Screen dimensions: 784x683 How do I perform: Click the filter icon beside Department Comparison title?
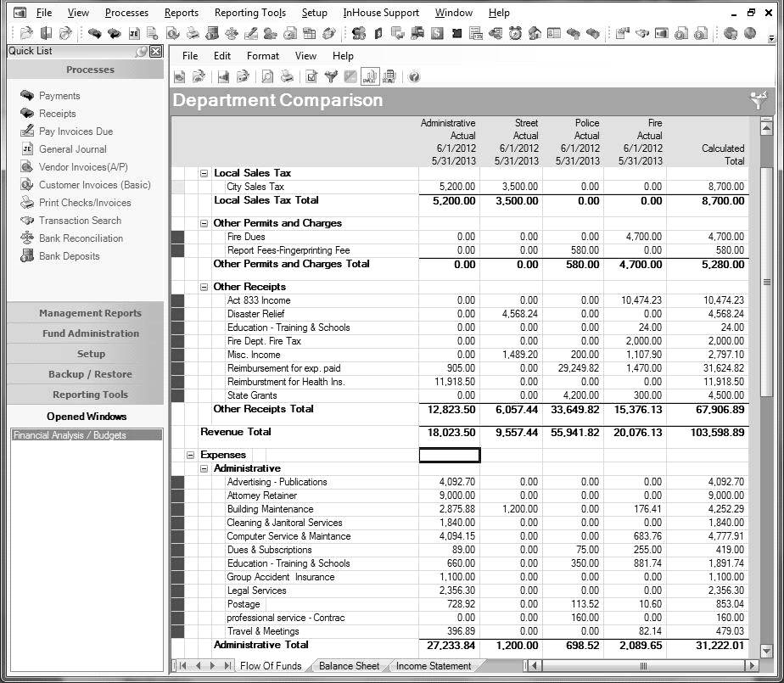click(759, 100)
